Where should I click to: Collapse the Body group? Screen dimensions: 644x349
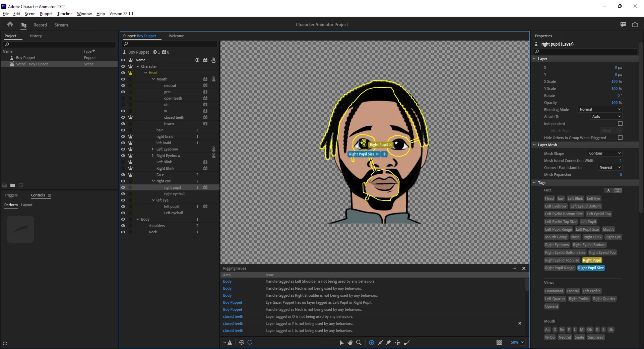[138, 219]
